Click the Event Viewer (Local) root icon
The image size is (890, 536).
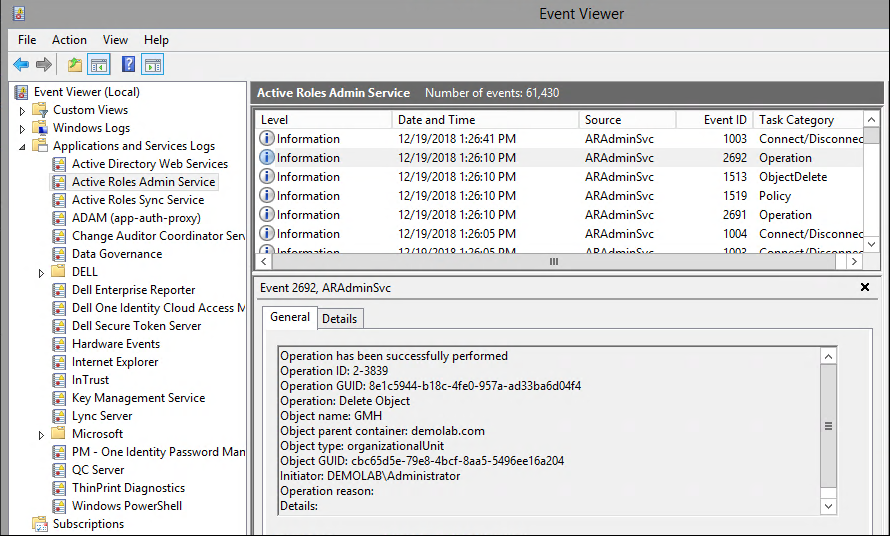(22, 92)
